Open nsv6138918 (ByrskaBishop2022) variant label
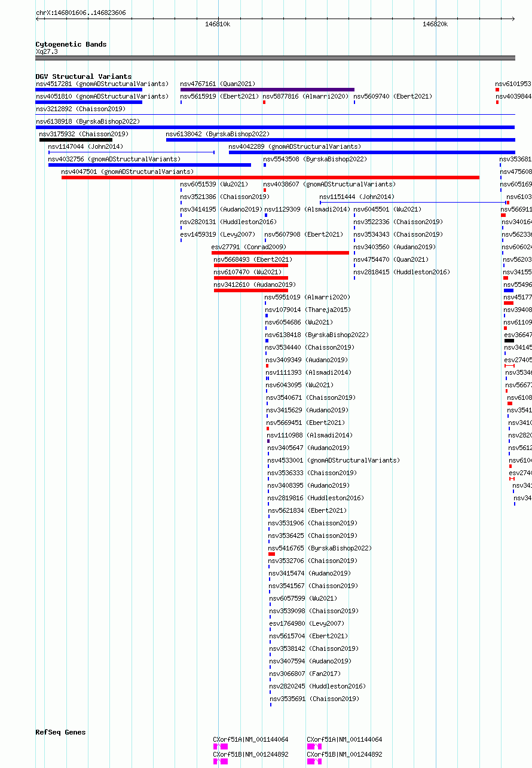The image size is (532, 768). point(88,121)
